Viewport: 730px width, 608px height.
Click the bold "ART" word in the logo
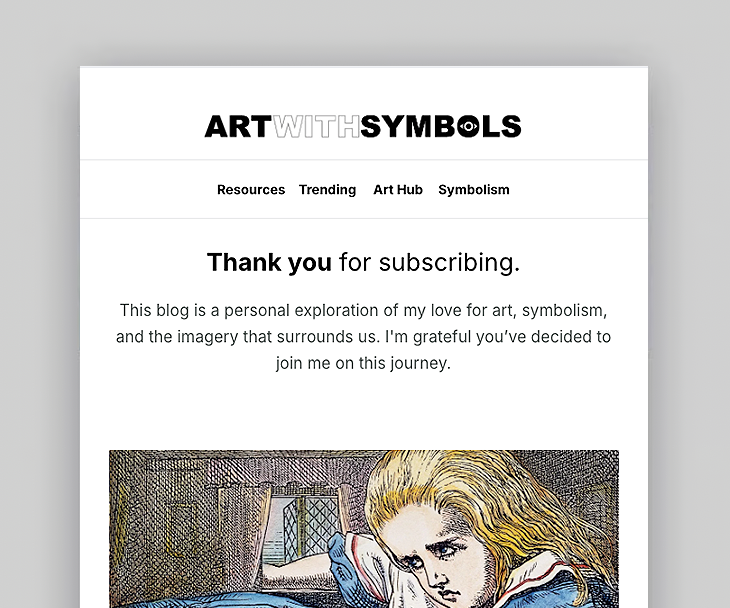[x=237, y=126]
